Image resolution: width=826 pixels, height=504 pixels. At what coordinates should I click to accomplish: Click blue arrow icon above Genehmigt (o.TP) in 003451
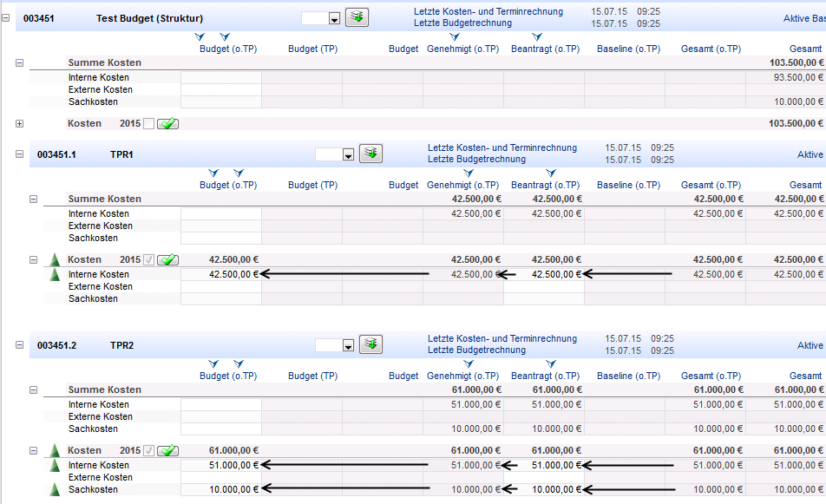[455, 36]
